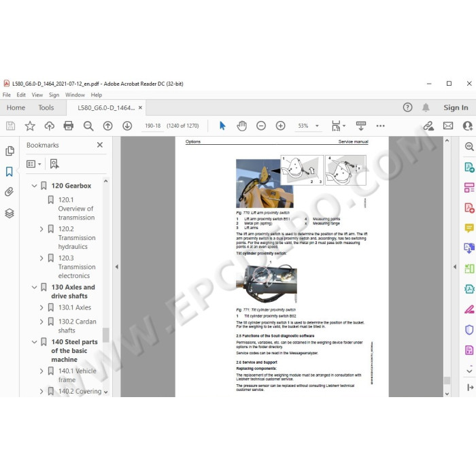This screenshot has height=476, width=476.
Task: Collapse 140 Steel parts bookmark
Action: (34, 342)
